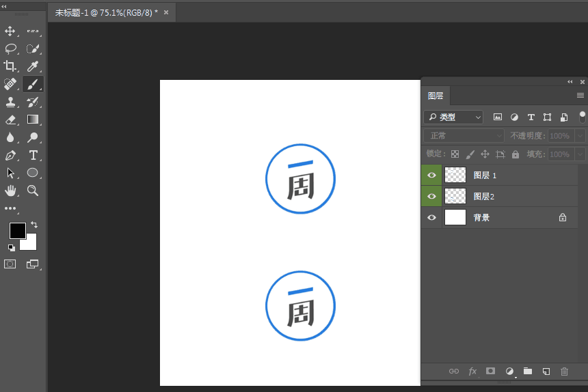Image resolution: width=588 pixels, height=392 pixels.
Task: Delete layer using trash icon
Action: [564, 372]
